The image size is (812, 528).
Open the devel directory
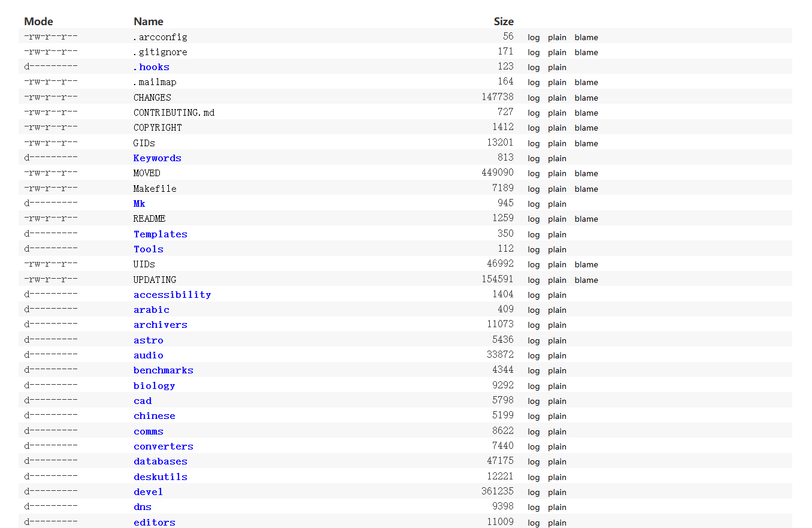point(148,492)
